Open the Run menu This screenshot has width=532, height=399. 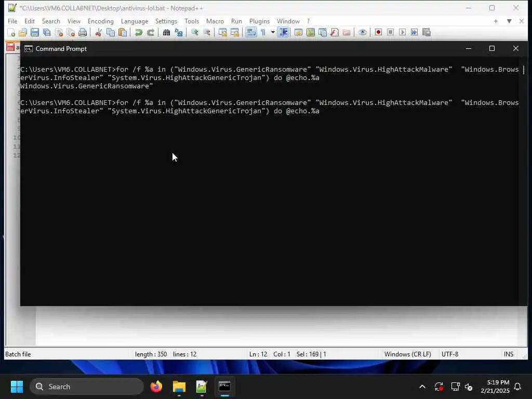[x=236, y=21]
